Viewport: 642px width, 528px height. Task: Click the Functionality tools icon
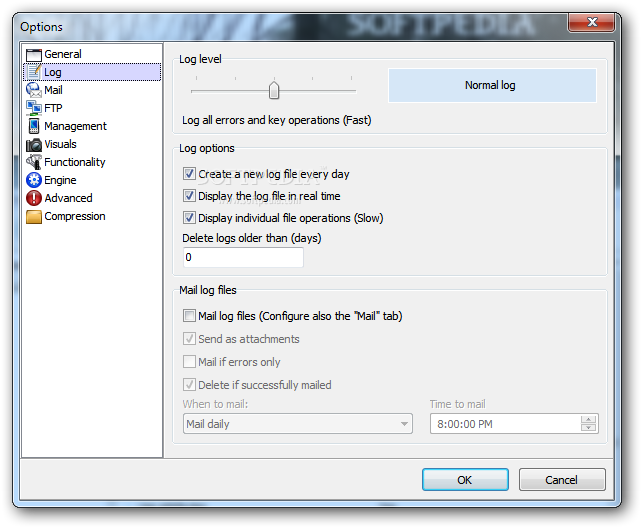coord(34,162)
